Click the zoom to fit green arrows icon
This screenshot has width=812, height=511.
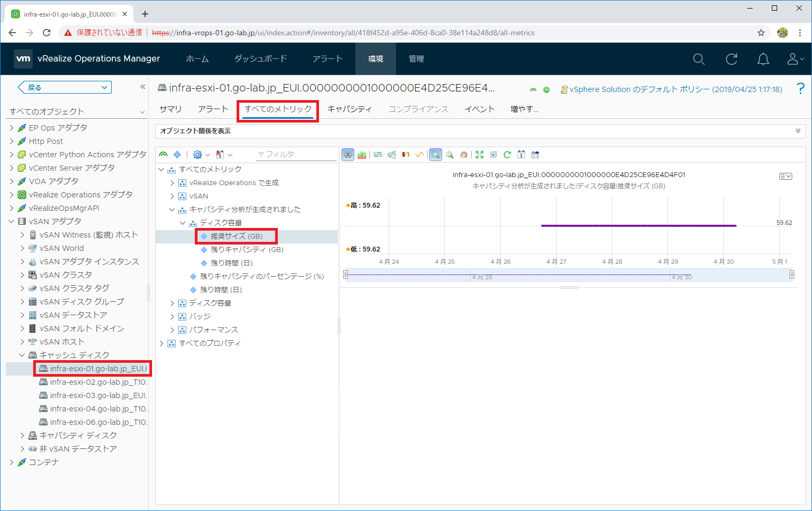tap(480, 155)
